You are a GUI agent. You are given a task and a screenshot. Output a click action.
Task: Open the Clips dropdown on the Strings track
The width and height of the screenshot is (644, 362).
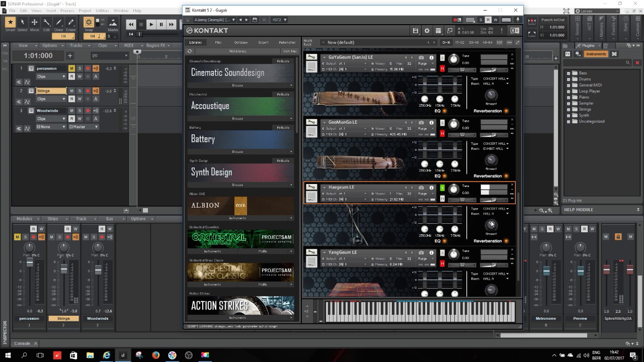51,99
